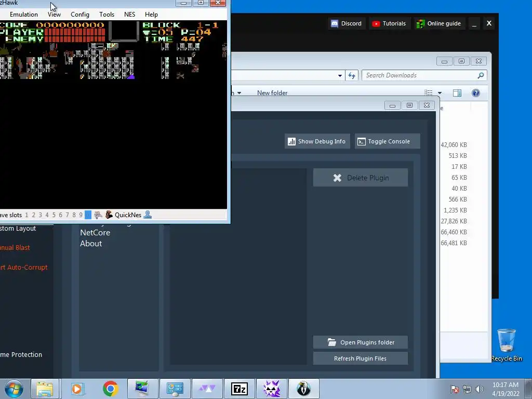The image size is (532, 399).
Task: Click the 66,481 KB file size entry
Action: coord(454,243)
